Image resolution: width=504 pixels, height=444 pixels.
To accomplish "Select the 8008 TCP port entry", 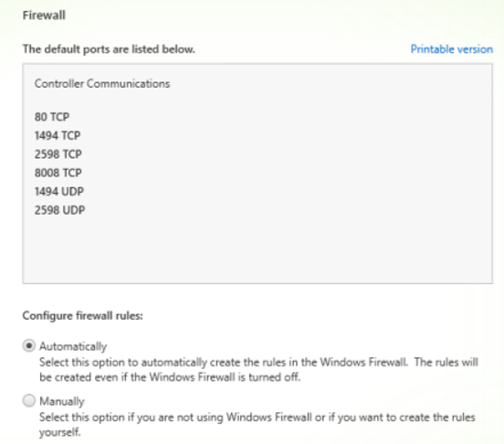I will (x=58, y=173).
